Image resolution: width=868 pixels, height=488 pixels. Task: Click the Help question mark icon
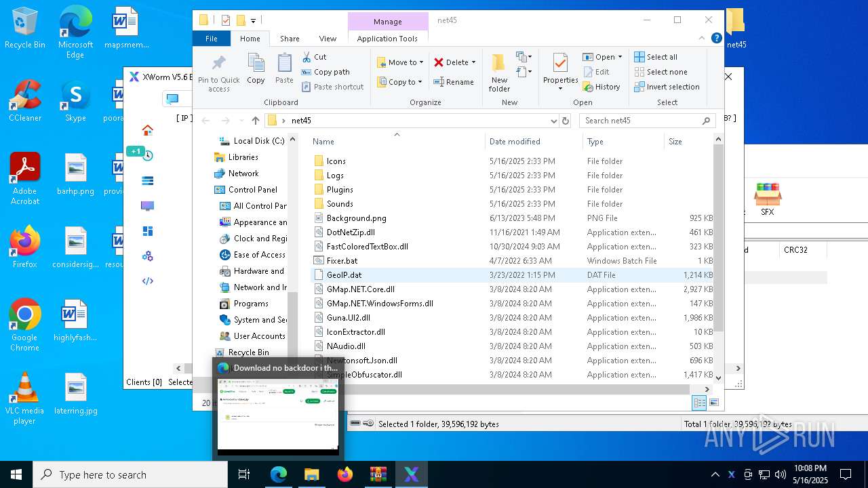click(x=716, y=39)
